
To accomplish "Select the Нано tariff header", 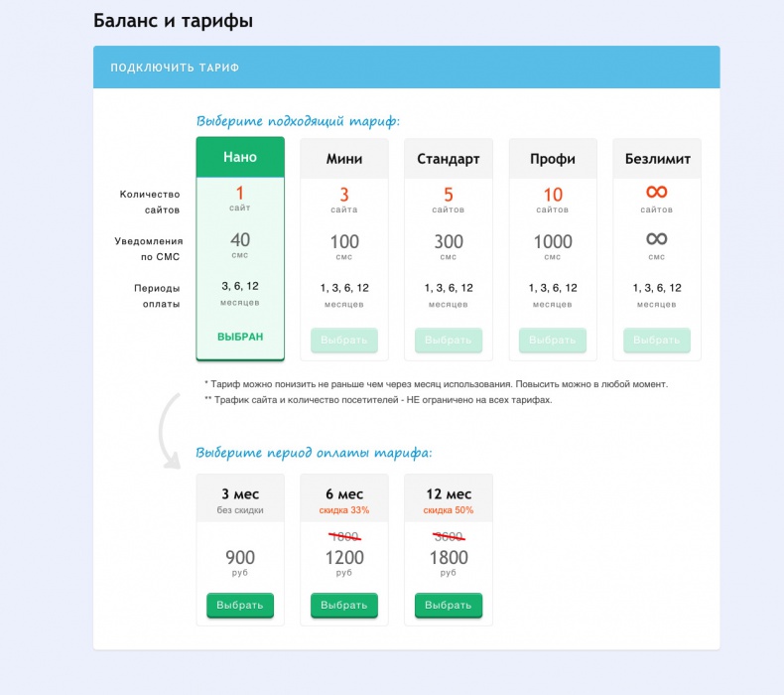I will pyautogui.click(x=240, y=157).
